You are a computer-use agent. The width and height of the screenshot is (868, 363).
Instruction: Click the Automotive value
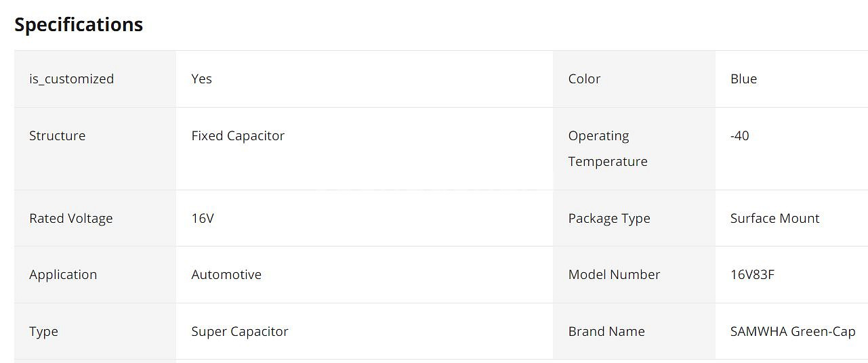click(226, 274)
